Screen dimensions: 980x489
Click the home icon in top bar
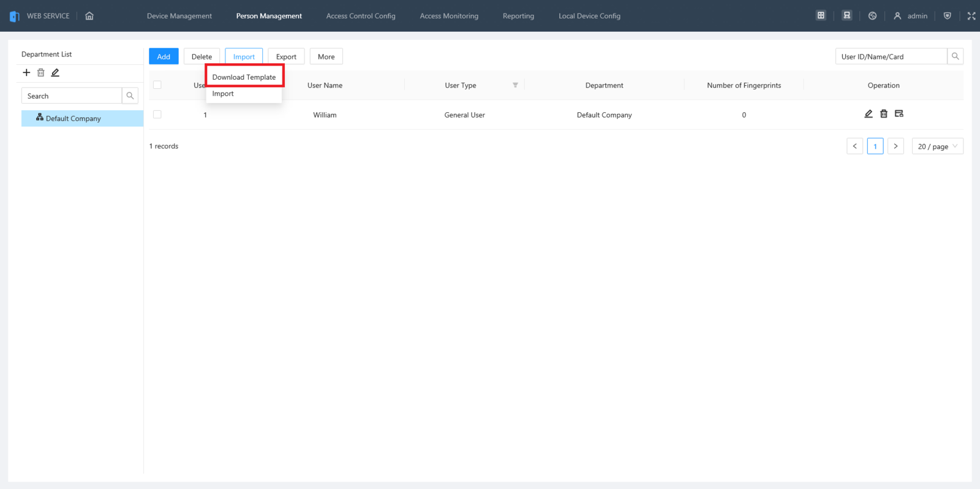tap(89, 16)
